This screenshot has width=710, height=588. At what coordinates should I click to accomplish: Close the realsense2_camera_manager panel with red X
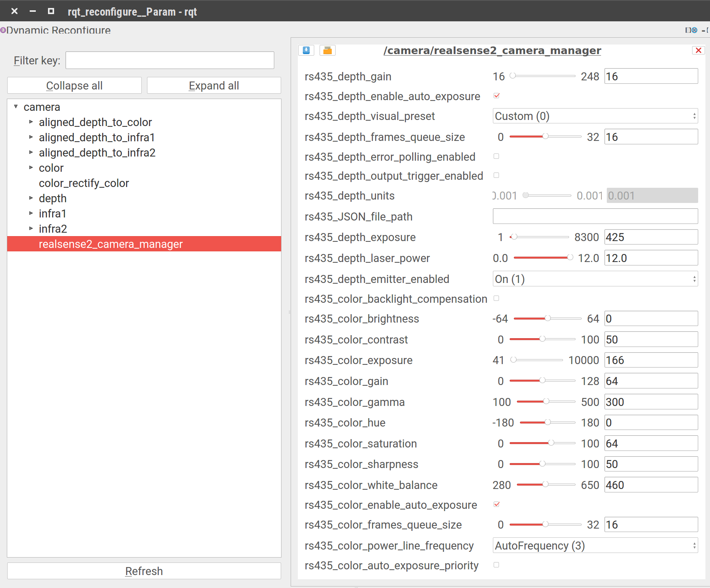(698, 50)
